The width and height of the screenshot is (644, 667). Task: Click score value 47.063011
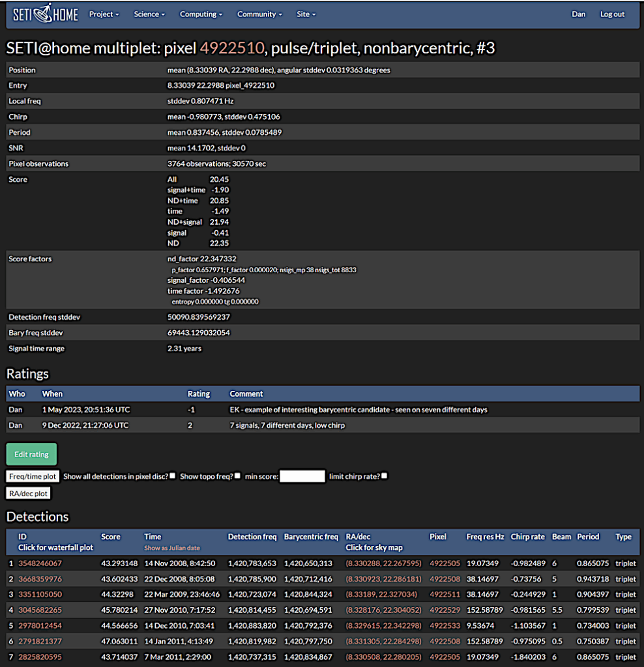(119, 641)
